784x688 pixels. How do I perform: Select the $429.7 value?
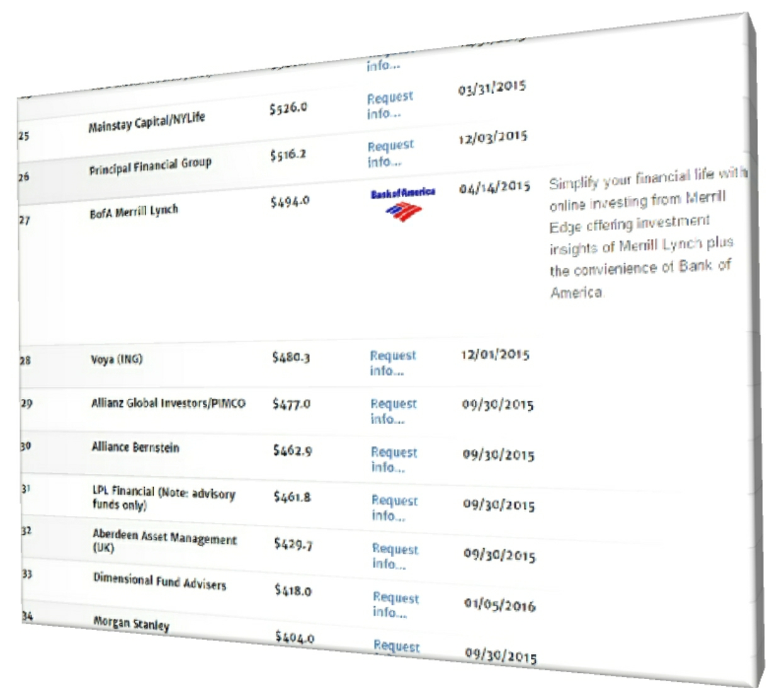click(x=293, y=543)
